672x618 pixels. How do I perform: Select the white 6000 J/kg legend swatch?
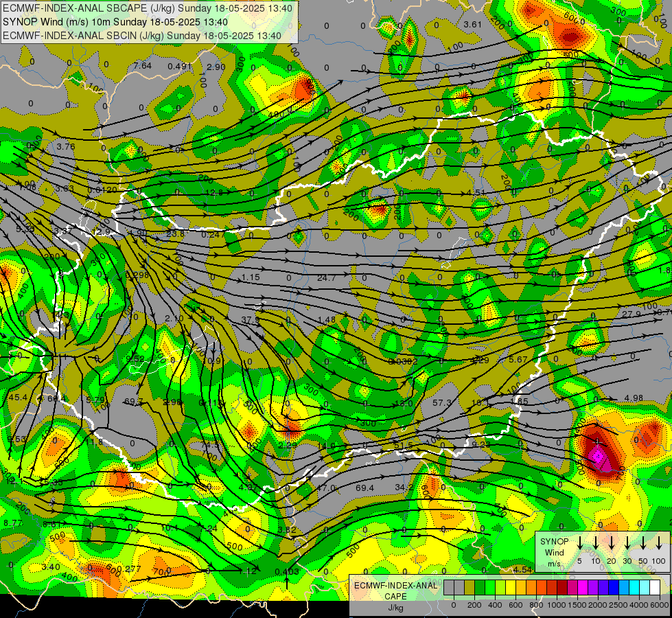pyautogui.click(x=654, y=588)
